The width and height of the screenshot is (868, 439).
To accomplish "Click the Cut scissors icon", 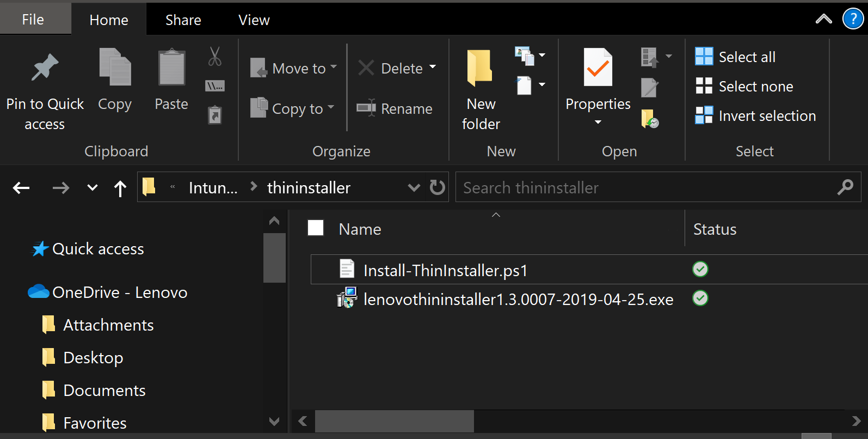I will click(x=215, y=56).
